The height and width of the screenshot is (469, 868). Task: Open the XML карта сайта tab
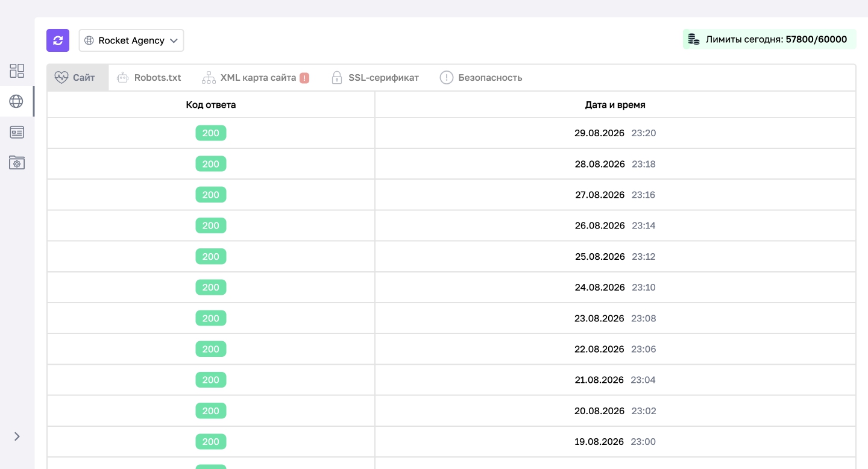click(x=255, y=78)
